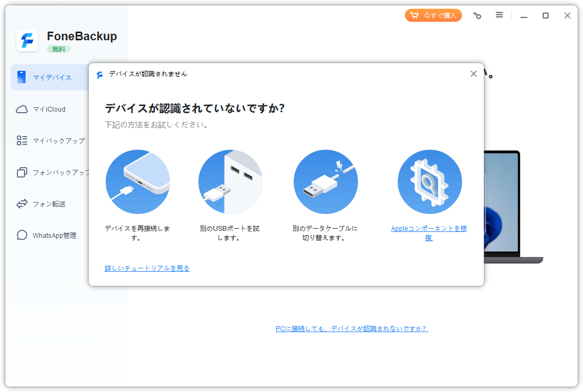Click the 別のデータケーブルに切り替えます text
This screenshot has height=392, width=583.
coord(325,233)
